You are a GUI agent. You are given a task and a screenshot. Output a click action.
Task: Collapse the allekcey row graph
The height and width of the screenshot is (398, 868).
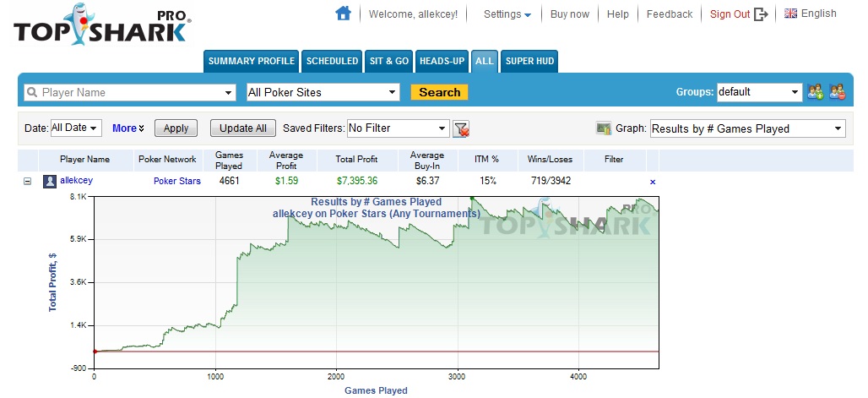tap(28, 181)
